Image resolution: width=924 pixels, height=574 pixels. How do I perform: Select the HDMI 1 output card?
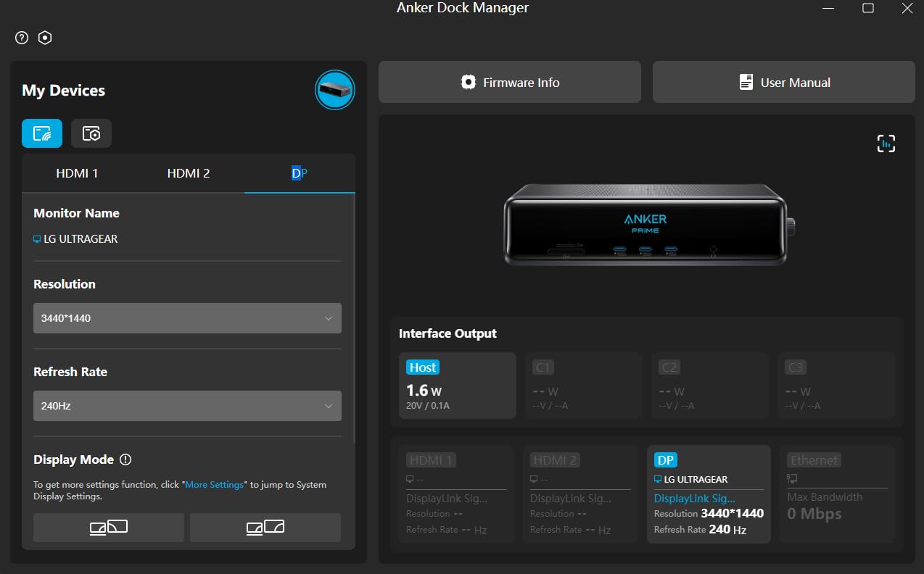click(456, 494)
